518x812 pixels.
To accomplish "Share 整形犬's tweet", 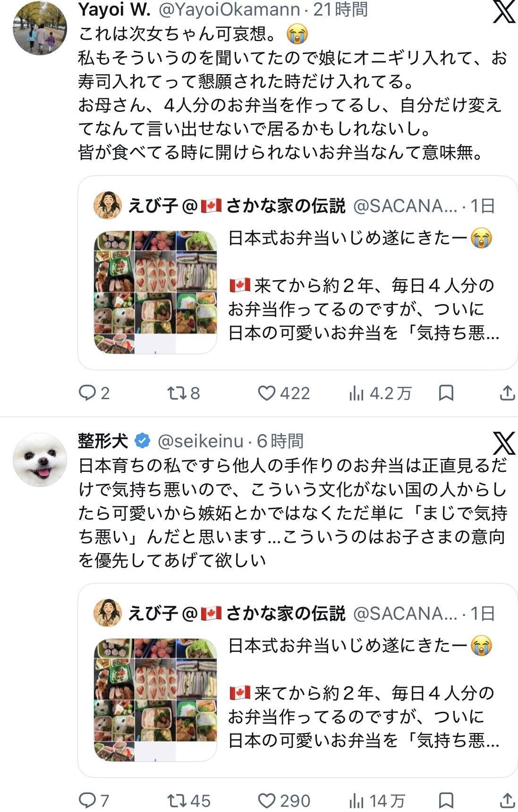I will 507,800.
